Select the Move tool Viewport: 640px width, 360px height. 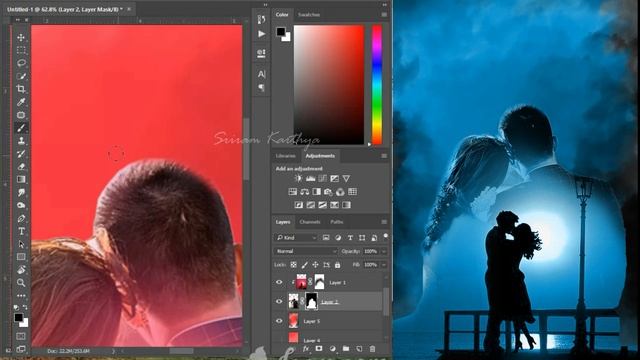coord(21,38)
